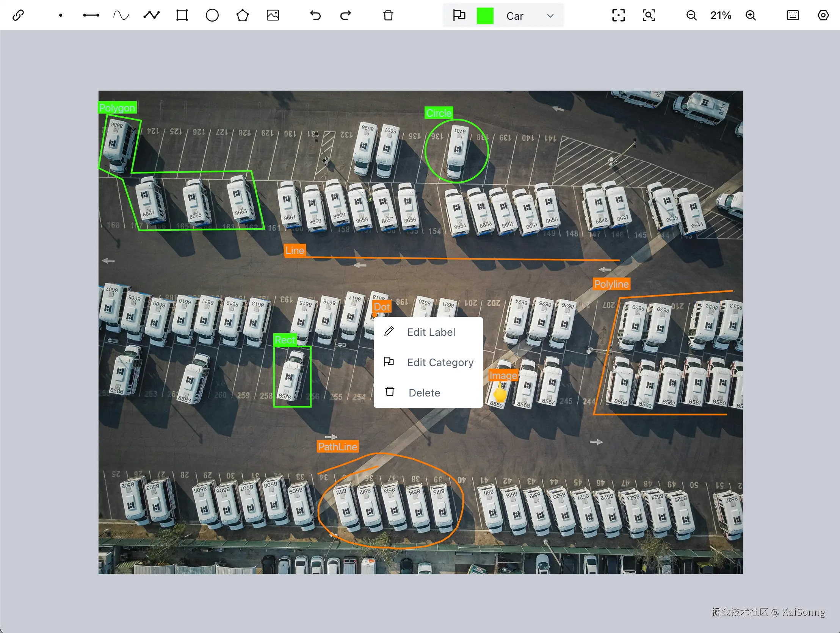Select the Polyline tool
This screenshot has width=840, height=633.
pyautogui.click(x=152, y=16)
